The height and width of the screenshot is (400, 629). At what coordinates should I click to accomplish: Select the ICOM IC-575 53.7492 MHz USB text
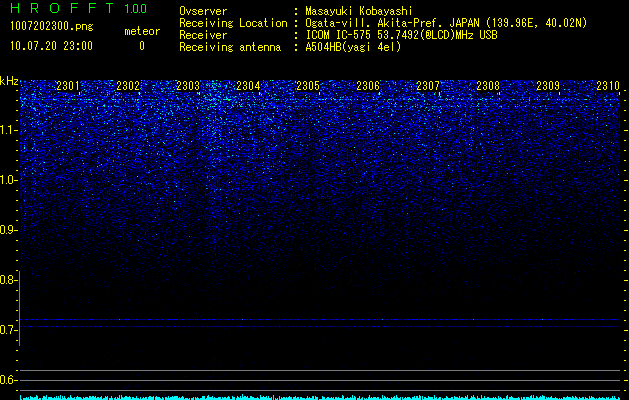point(401,35)
